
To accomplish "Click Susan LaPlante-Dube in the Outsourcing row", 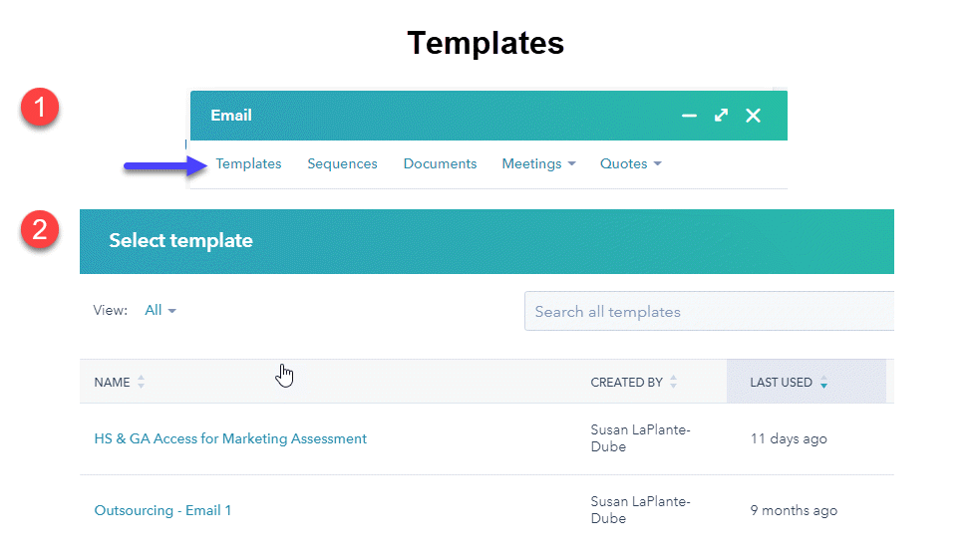I will (x=640, y=510).
